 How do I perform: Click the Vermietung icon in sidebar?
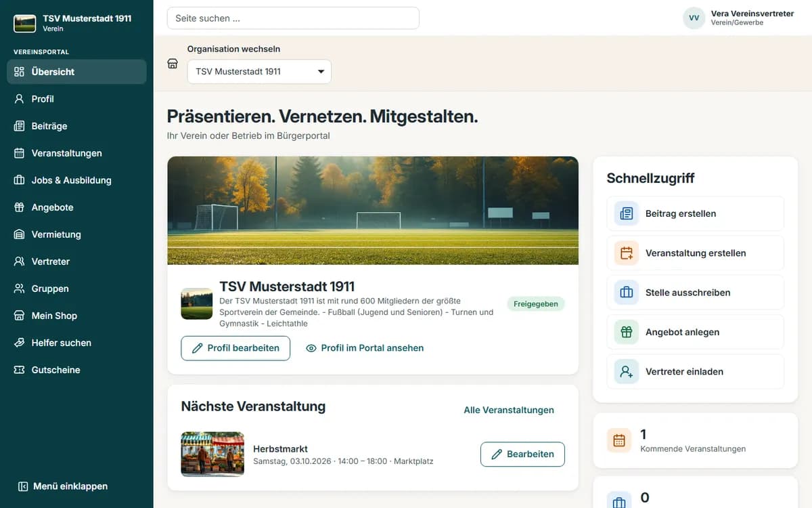[x=19, y=234]
